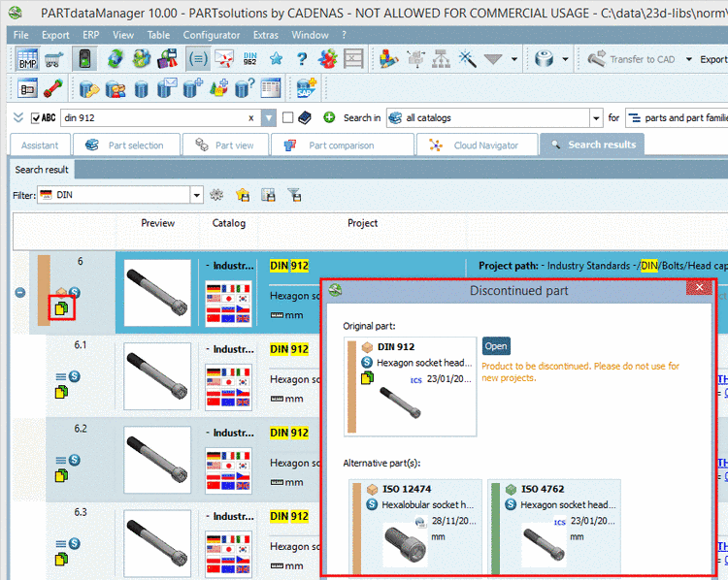Click the database with key icon
This screenshot has height=580, width=728.
88,88
